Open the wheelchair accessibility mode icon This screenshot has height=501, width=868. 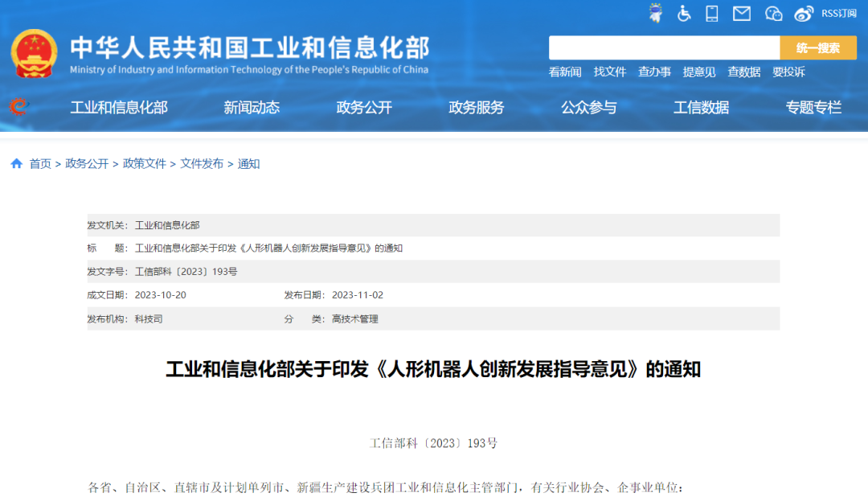pos(684,13)
